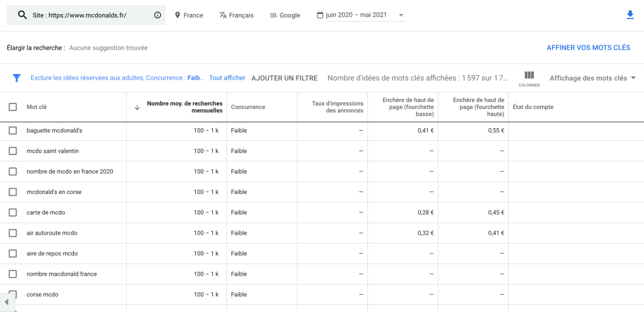Image resolution: width=644 pixels, height=312 pixels.
Task: Click the Google search network icon
Action: point(273,15)
